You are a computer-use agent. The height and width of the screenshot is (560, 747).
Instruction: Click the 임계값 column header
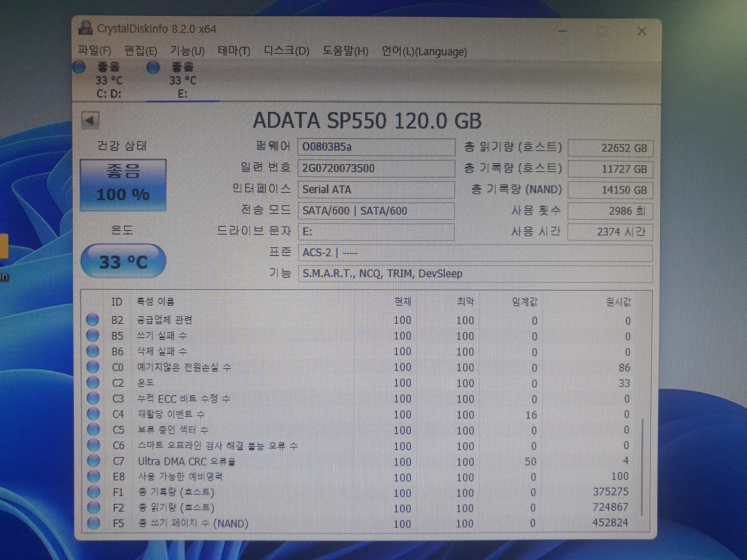point(525,301)
